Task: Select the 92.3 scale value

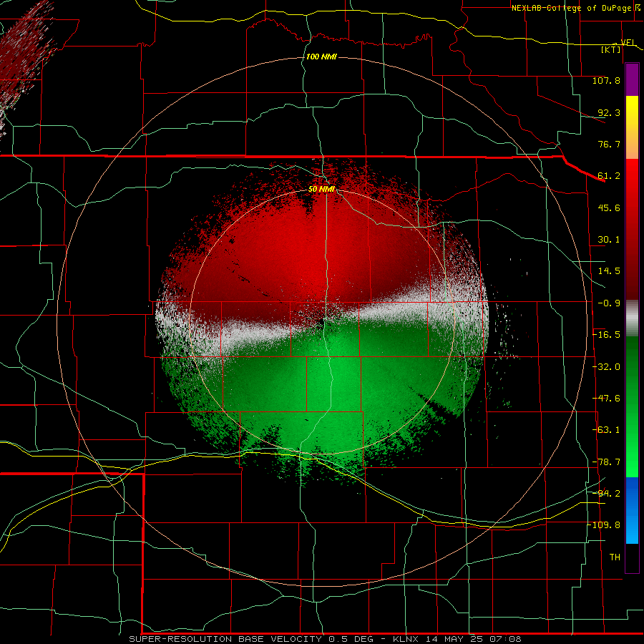Action: pyautogui.click(x=609, y=112)
